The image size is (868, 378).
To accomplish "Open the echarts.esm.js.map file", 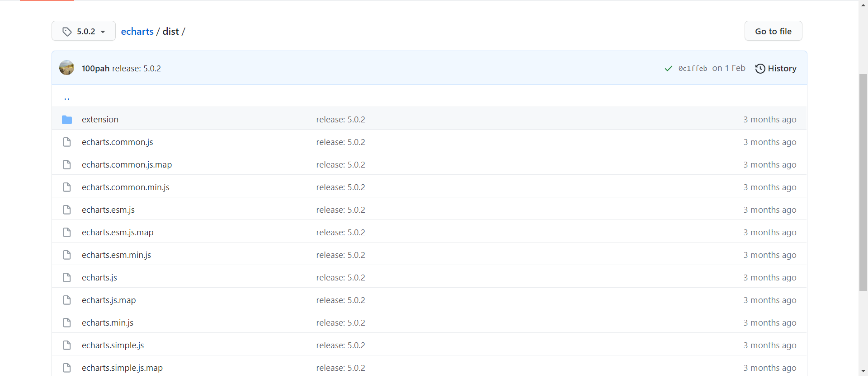I will (118, 233).
